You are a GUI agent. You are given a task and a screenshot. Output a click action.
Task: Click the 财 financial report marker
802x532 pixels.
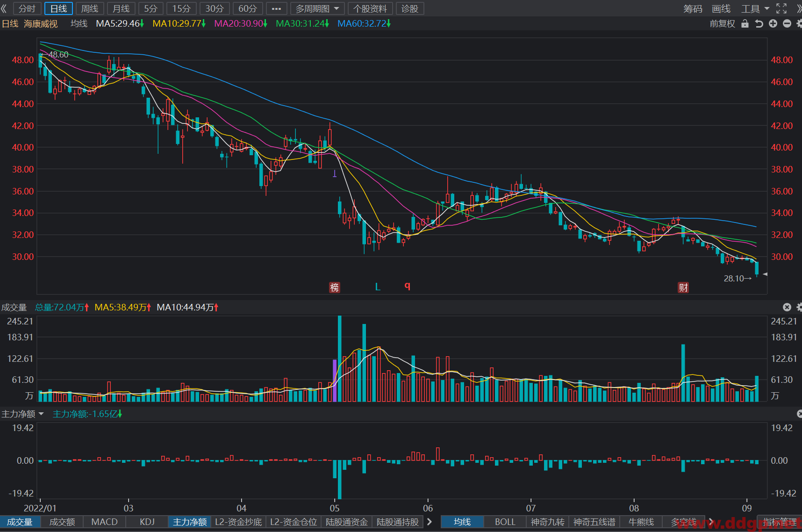683,288
